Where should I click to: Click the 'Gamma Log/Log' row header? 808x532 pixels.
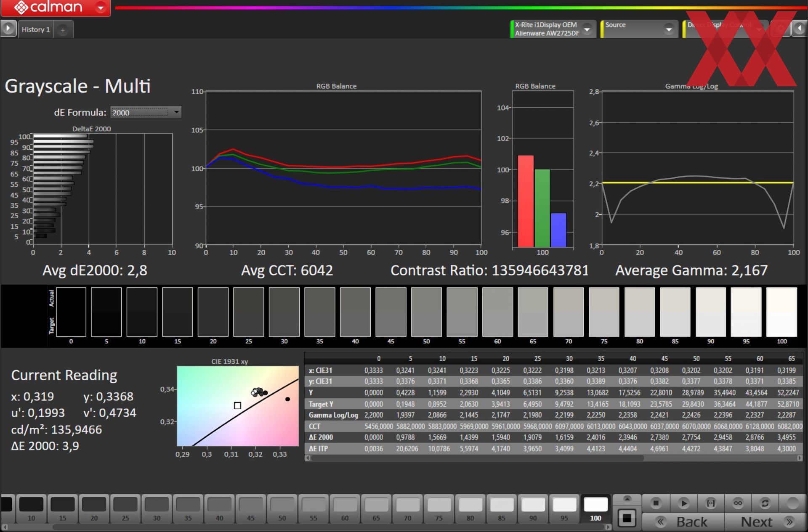tap(333, 415)
